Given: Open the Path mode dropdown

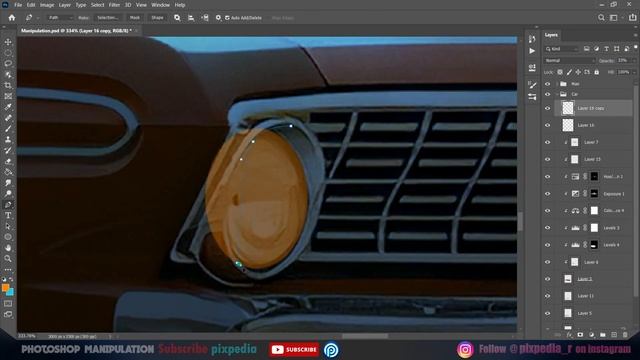Looking at the screenshot, I should coord(60,18).
